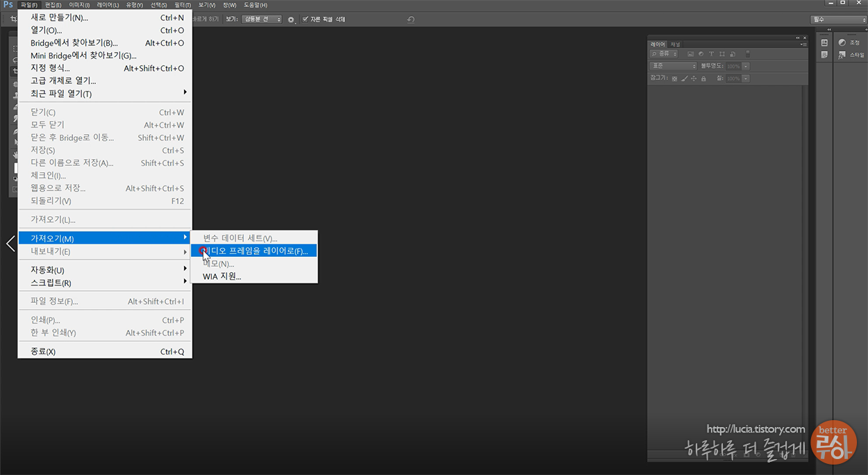Screen dimensions: 868x475
Task: Choose 메모(N)... submenu item
Action: tap(255, 263)
